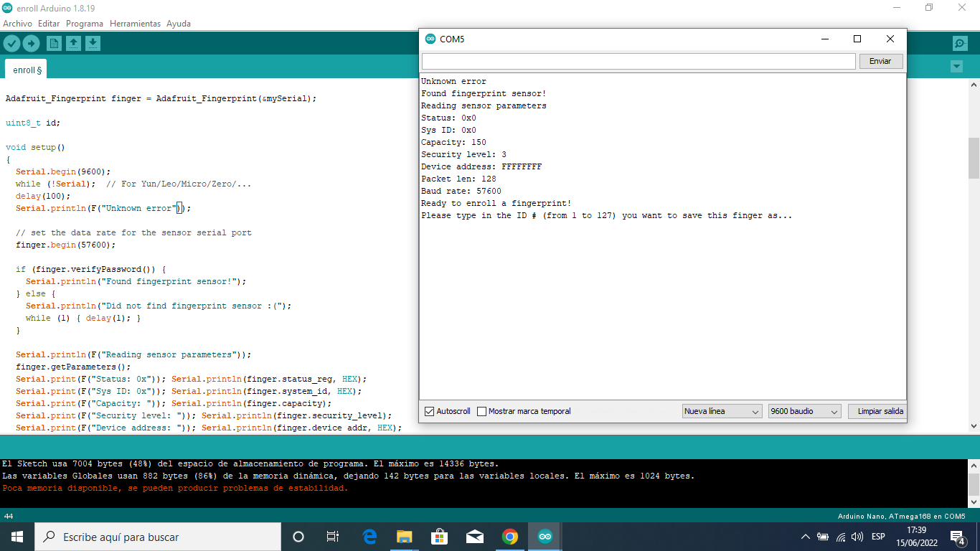Select the enroll sketch tab
980x551 pixels.
click(27, 70)
